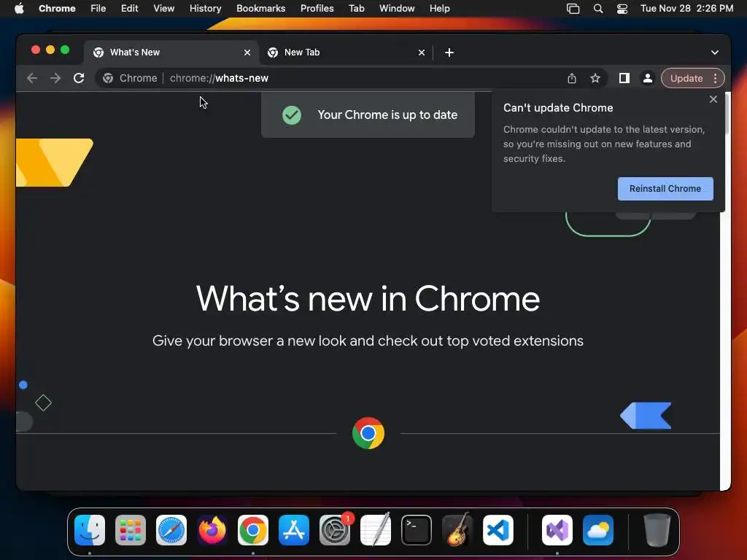This screenshot has width=747, height=560.
Task: Click the blue flag graphic on page
Action: click(x=646, y=416)
